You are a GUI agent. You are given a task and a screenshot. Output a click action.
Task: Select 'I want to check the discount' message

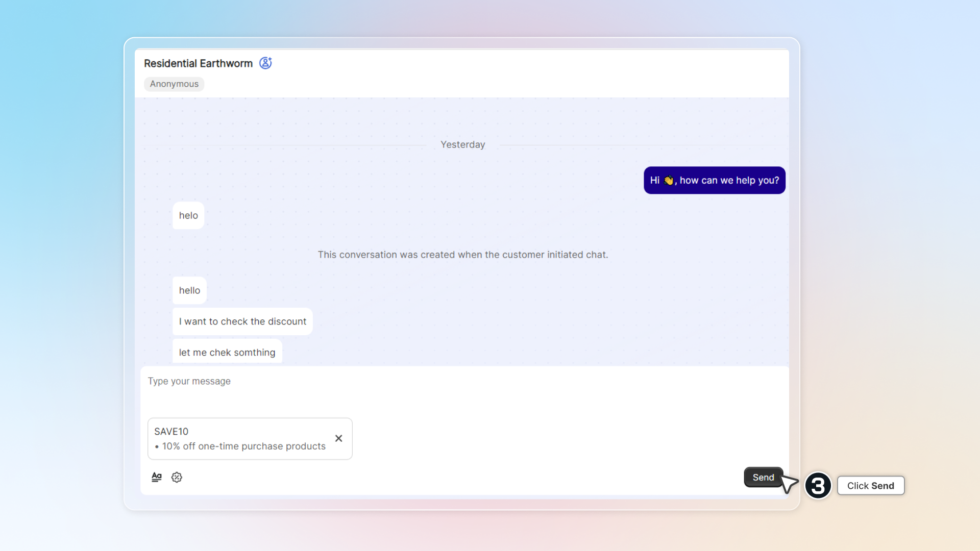242,322
